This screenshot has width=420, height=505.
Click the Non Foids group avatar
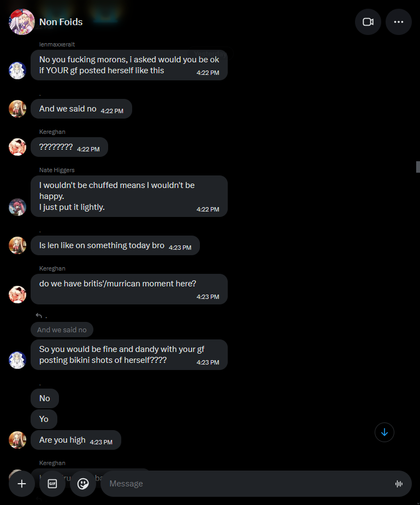coord(21,22)
